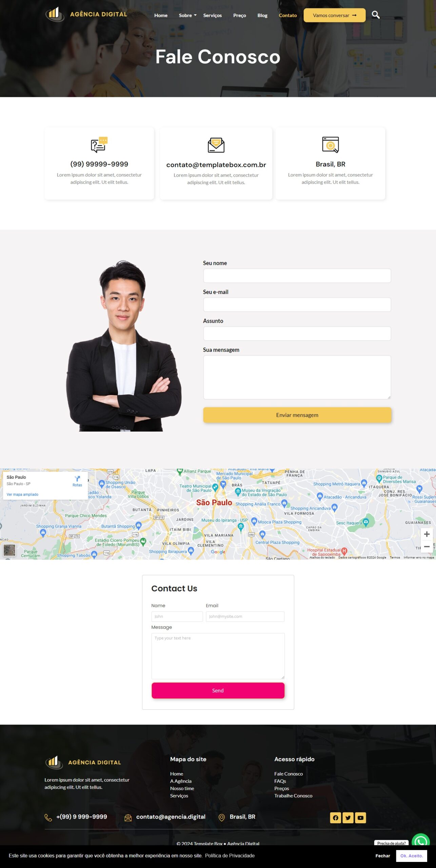This screenshot has width=436, height=868.
Task: Accept cookies with Ok. Aceito.
Action: coord(412,856)
